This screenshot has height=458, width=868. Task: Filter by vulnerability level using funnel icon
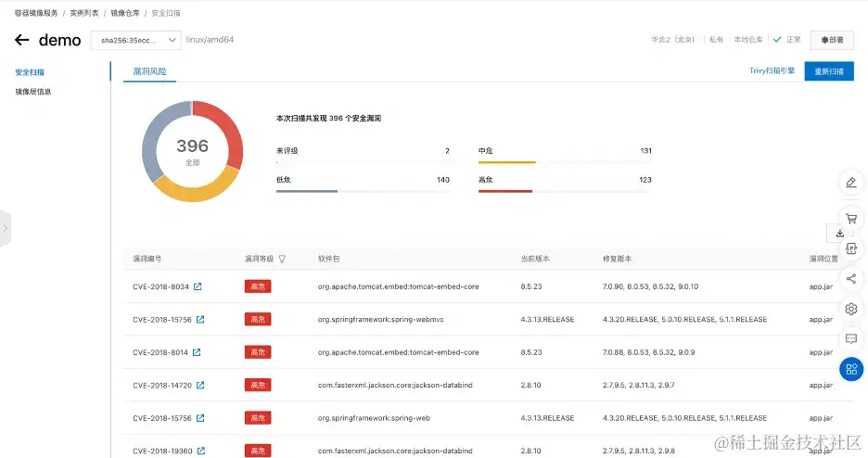(282, 259)
